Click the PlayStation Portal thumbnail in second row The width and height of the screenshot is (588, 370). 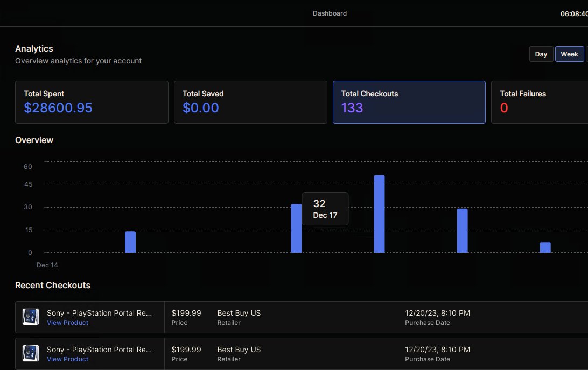(31, 353)
